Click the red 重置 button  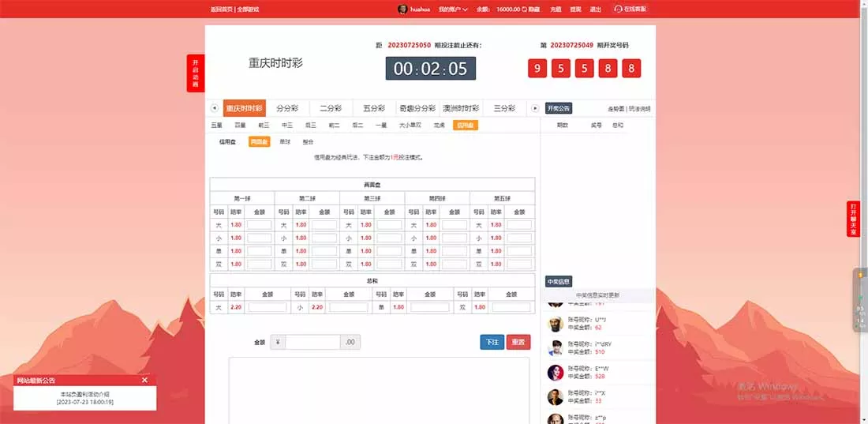[518, 342]
